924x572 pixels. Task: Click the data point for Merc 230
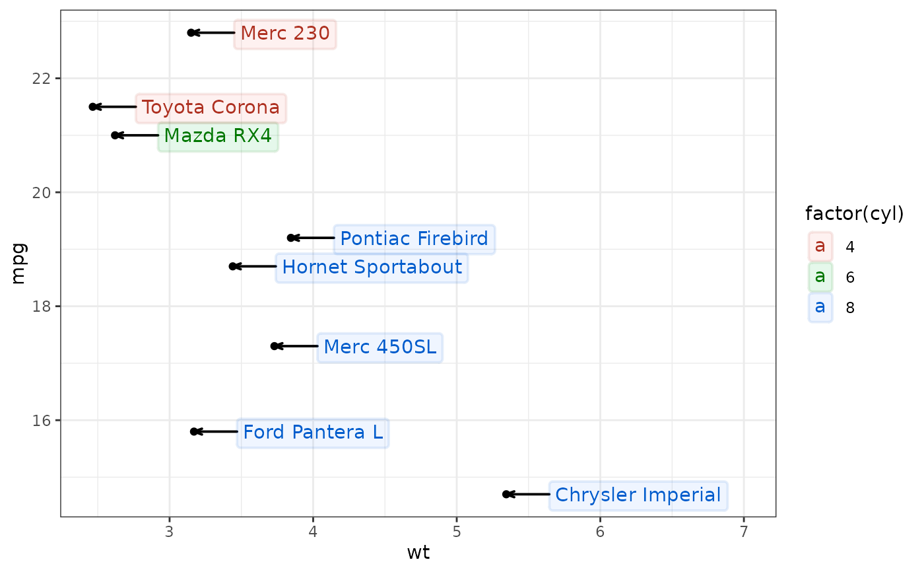[x=191, y=32]
